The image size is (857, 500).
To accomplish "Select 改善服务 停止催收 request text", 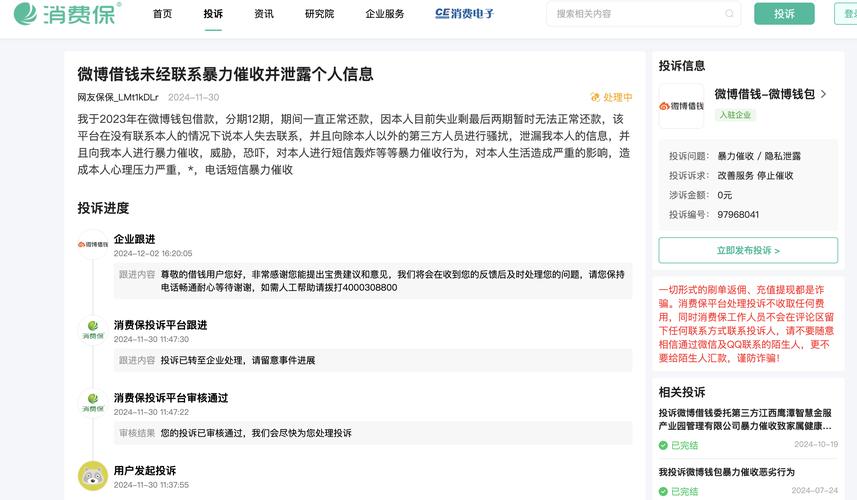I will [x=755, y=175].
